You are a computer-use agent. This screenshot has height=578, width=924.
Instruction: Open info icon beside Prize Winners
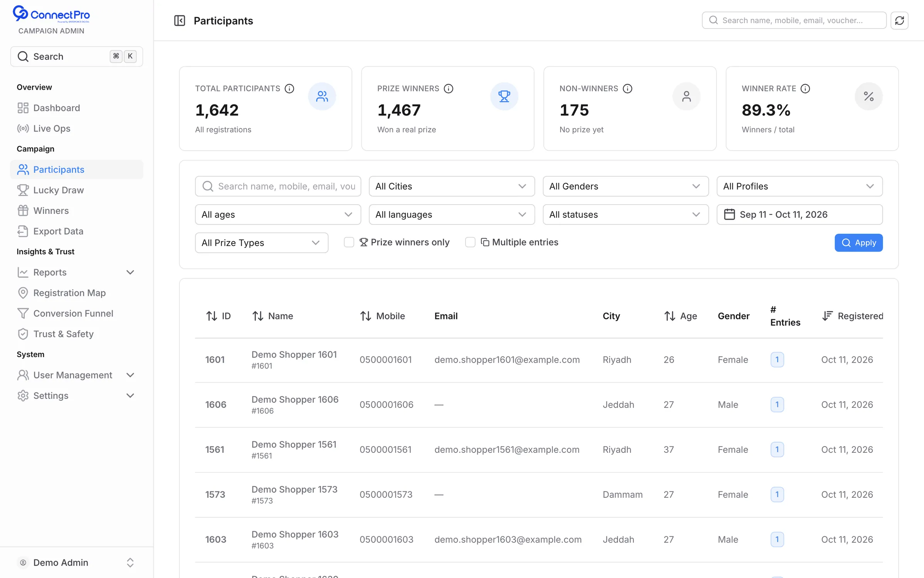(x=449, y=89)
